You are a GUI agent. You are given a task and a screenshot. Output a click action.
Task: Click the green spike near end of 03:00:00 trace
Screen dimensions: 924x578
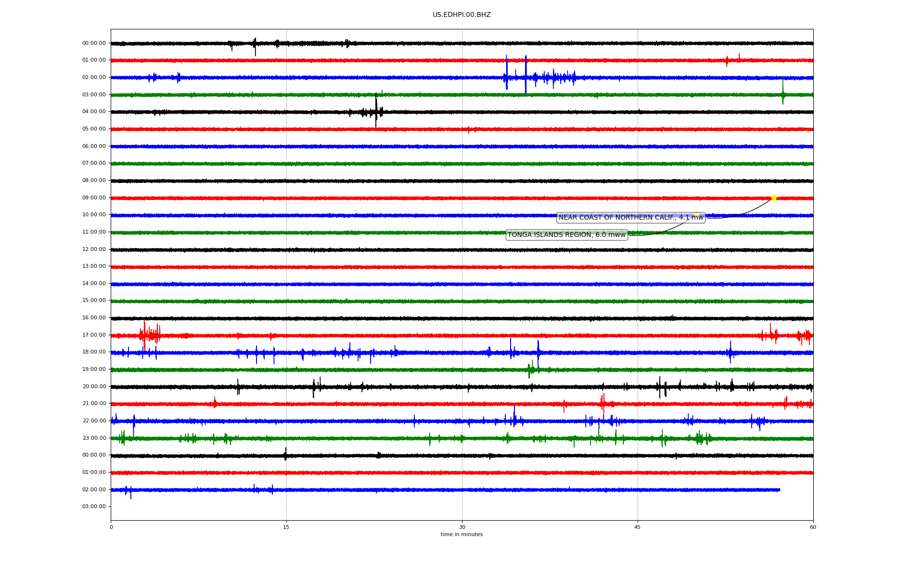click(783, 91)
